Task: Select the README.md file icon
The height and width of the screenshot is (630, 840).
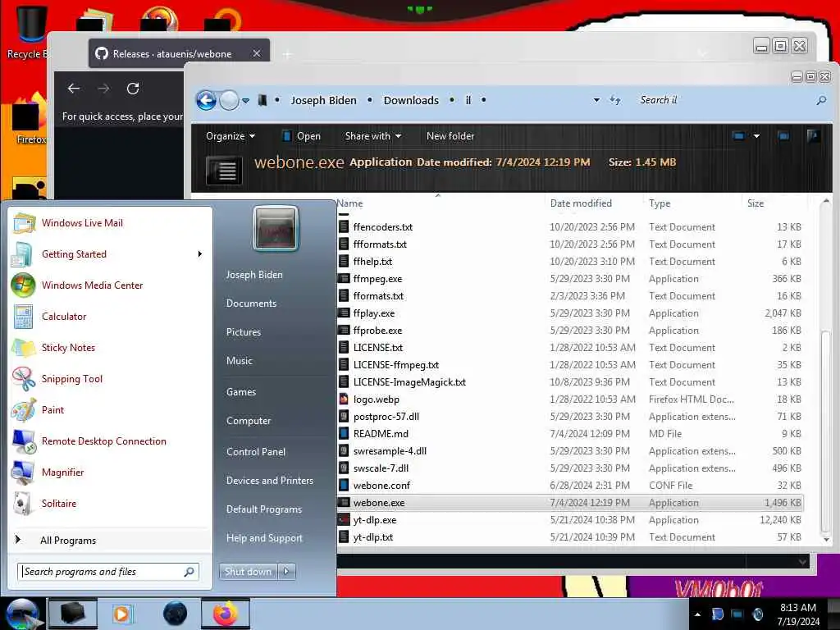Action: tap(344, 433)
